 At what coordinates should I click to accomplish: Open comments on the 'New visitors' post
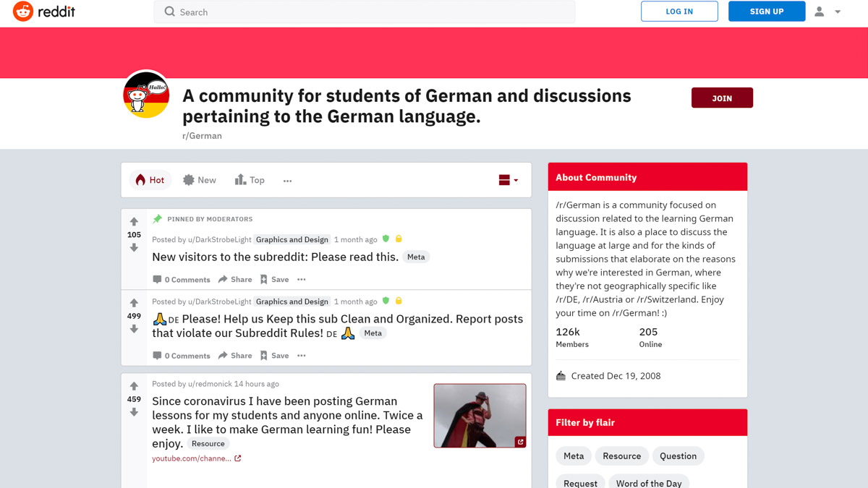coord(182,279)
